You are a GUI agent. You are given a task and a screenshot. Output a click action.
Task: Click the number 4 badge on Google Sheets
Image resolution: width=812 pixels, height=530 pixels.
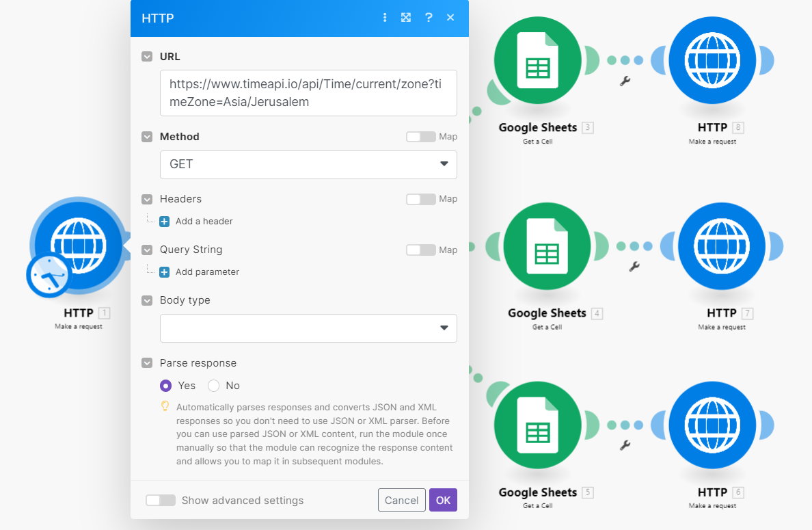tap(597, 313)
